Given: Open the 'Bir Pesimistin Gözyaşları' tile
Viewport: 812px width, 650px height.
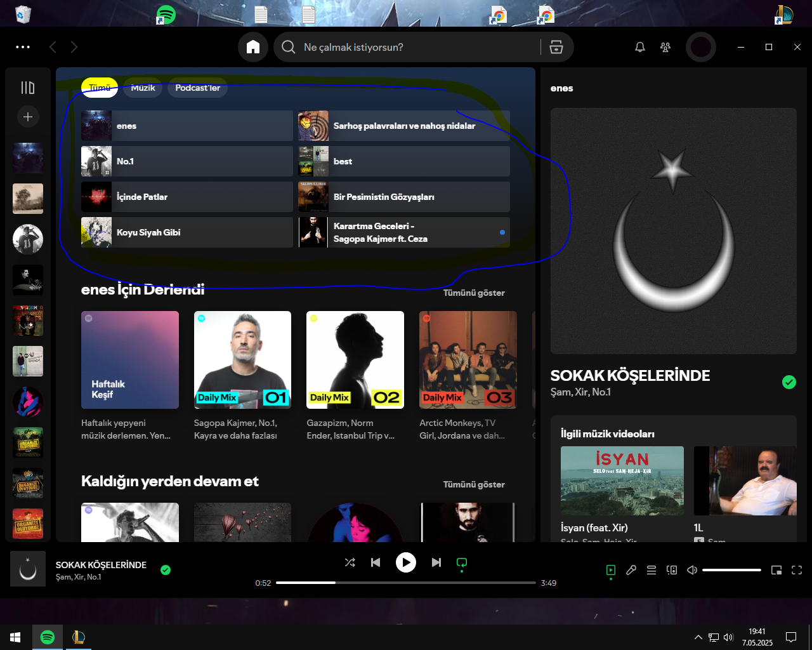Looking at the screenshot, I should coord(404,197).
